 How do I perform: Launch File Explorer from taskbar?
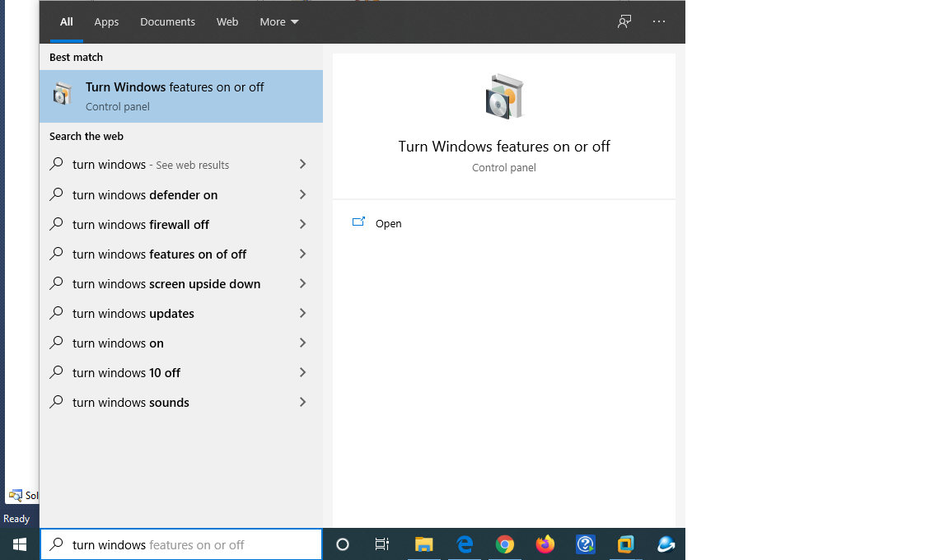pos(423,544)
